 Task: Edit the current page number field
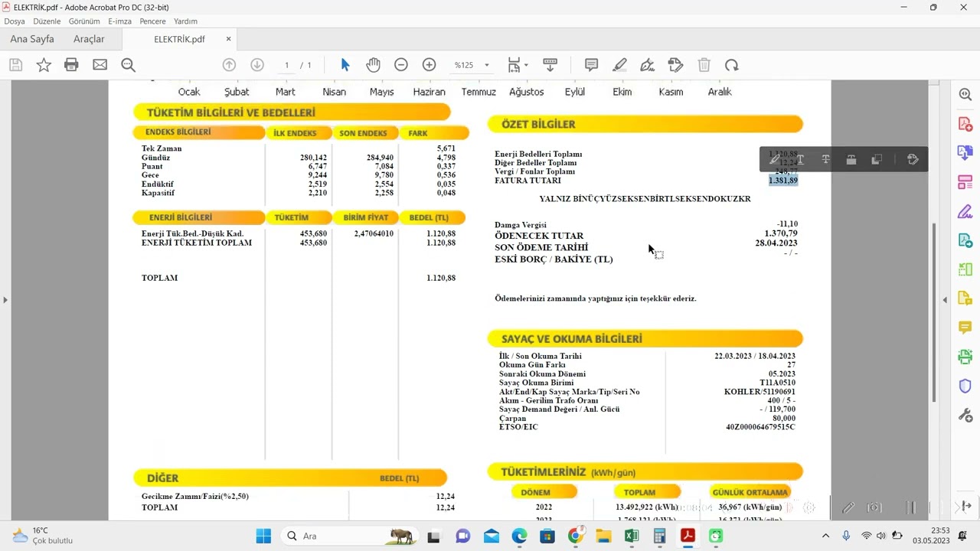[x=286, y=65]
